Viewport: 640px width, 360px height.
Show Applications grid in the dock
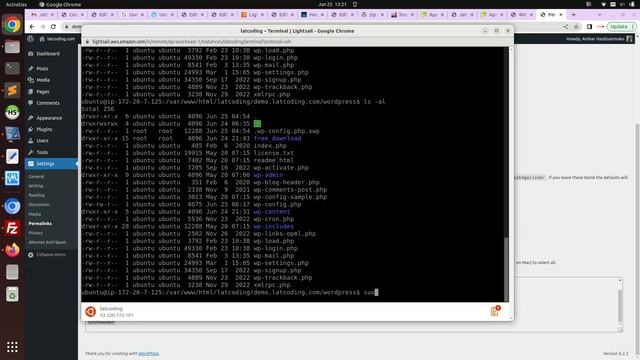pos(12,347)
